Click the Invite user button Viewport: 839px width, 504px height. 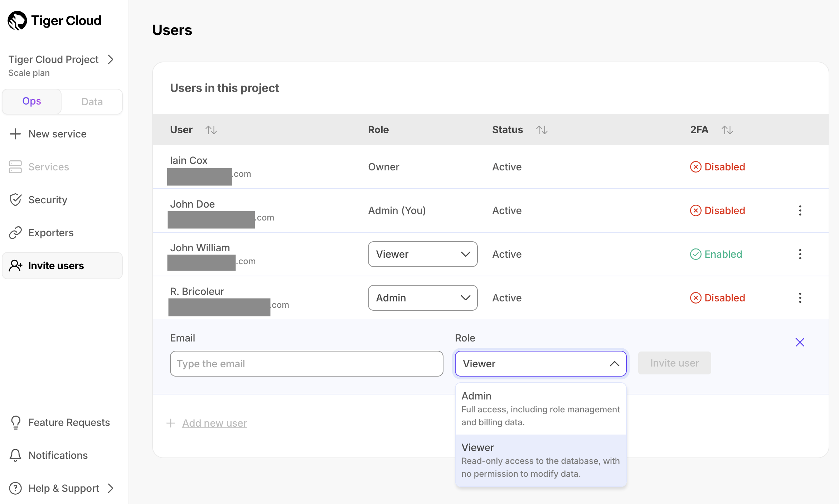(674, 363)
